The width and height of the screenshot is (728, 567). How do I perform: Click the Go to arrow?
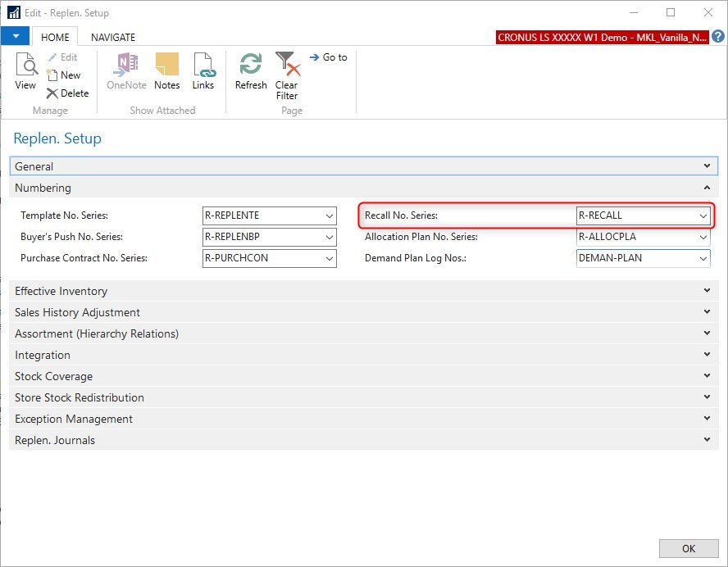click(328, 57)
